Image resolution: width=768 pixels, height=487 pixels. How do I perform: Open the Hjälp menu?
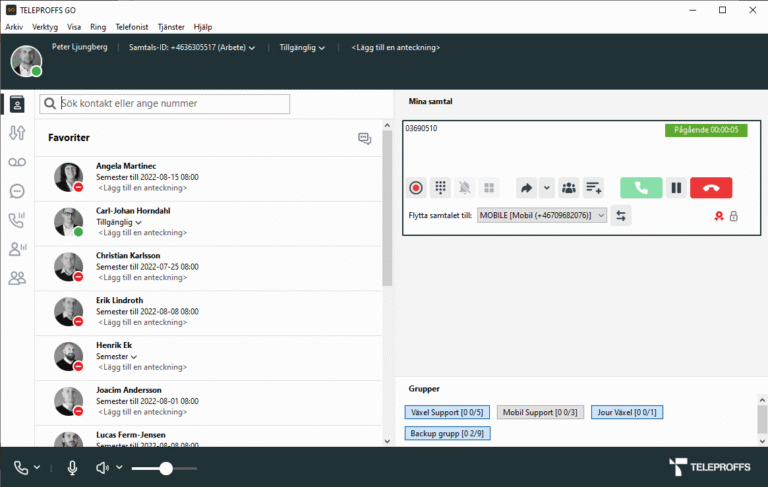pos(203,27)
